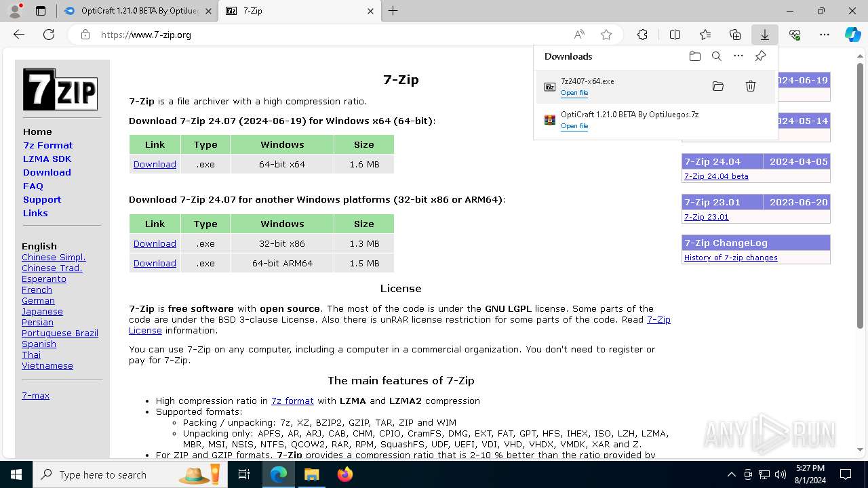The image size is (868, 488).
Task: Open Edge Settings and more menu
Action: point(825,35)
